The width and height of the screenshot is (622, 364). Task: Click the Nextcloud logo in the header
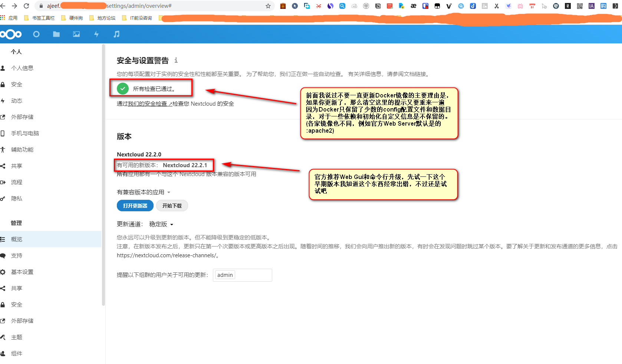(x=11, y=34)
